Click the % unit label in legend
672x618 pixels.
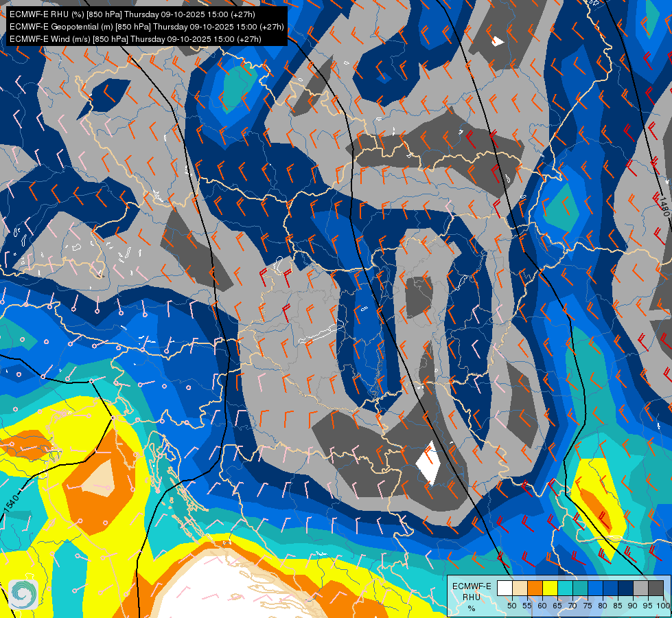(x=472, y=608)
